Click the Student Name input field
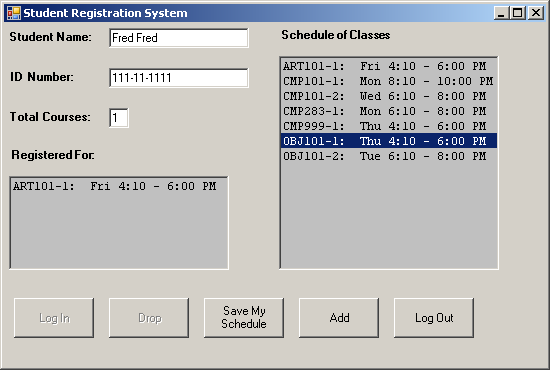 [179, 38]
